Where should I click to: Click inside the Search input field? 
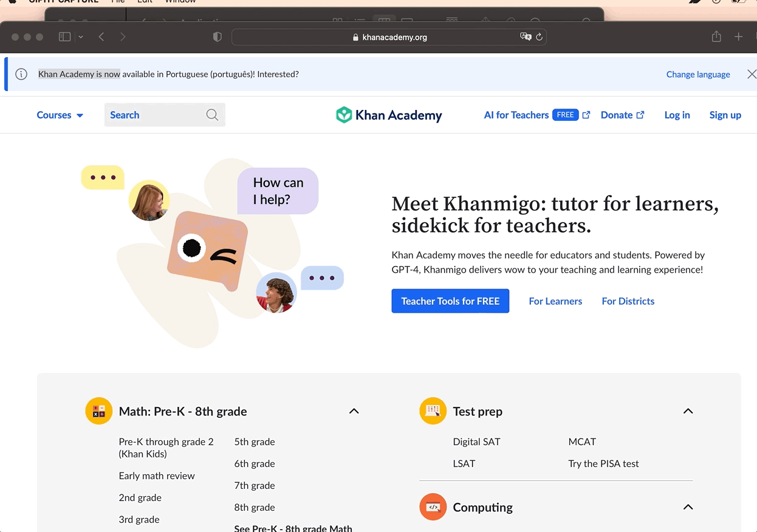pyautogui.click(x=155, y=115)
